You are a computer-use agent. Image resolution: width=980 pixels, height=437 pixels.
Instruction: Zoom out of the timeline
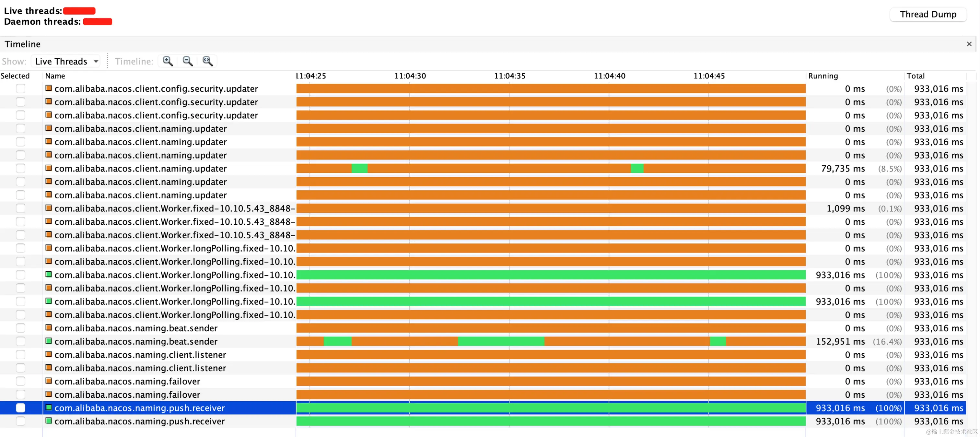(x=188, y=61)
